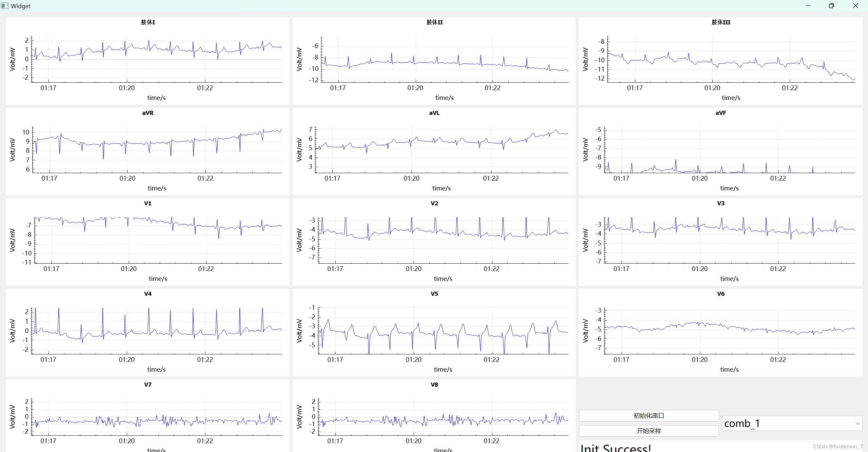Click inside the V5 waveform plot

443,330
